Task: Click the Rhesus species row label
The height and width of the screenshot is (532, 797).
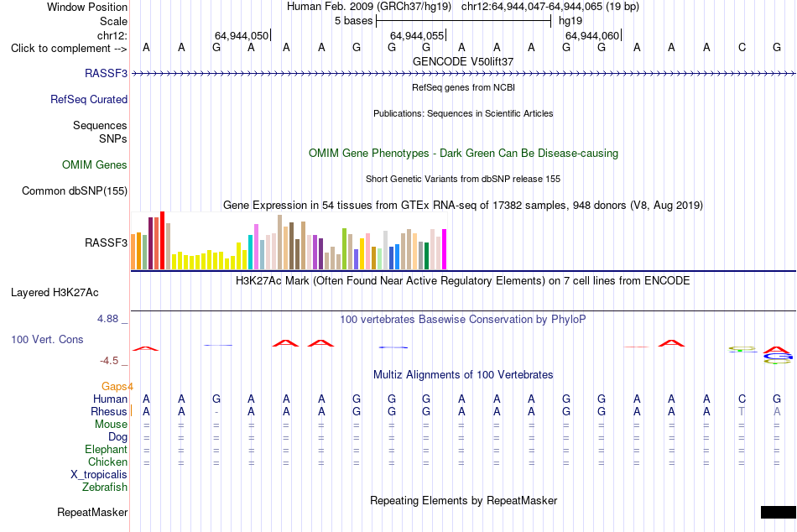Action: (x=109, y=411)
